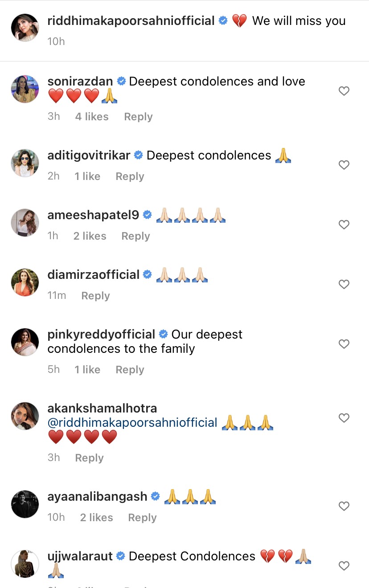Image resolution: width=369 pixels, height=588 pixels.
Task: View the 4 likes on sonirazdan's comment
Action: click(92, 117)
